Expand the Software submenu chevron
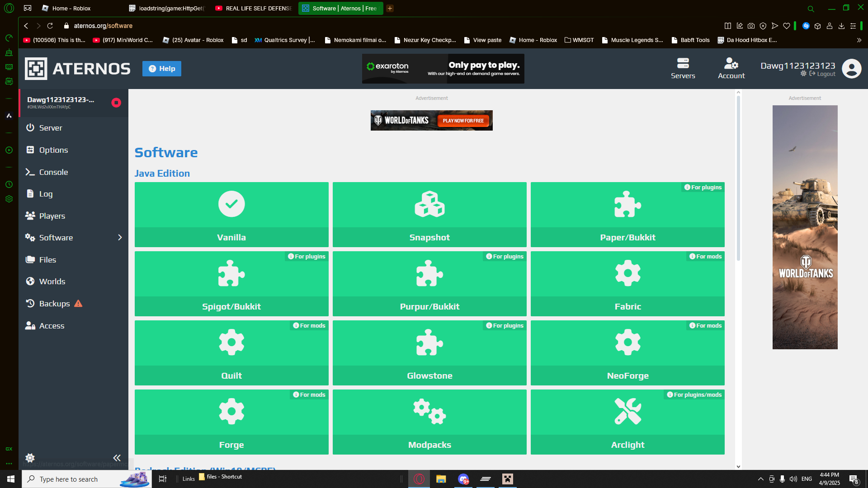The width and height of the screenshot is (868, 488). [120, 238]
